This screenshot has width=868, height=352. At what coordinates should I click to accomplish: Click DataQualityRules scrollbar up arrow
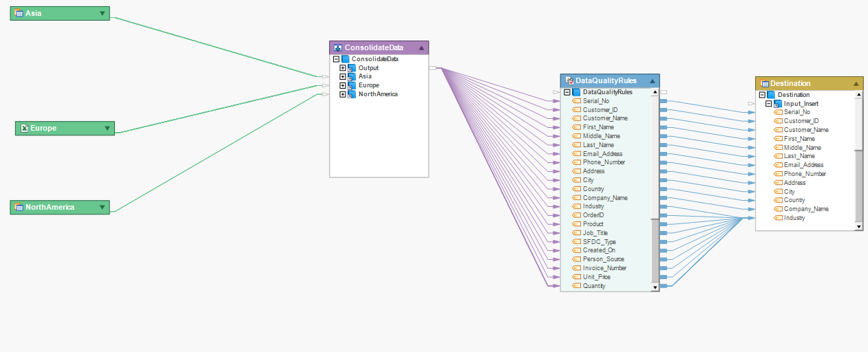coord(655,92)
